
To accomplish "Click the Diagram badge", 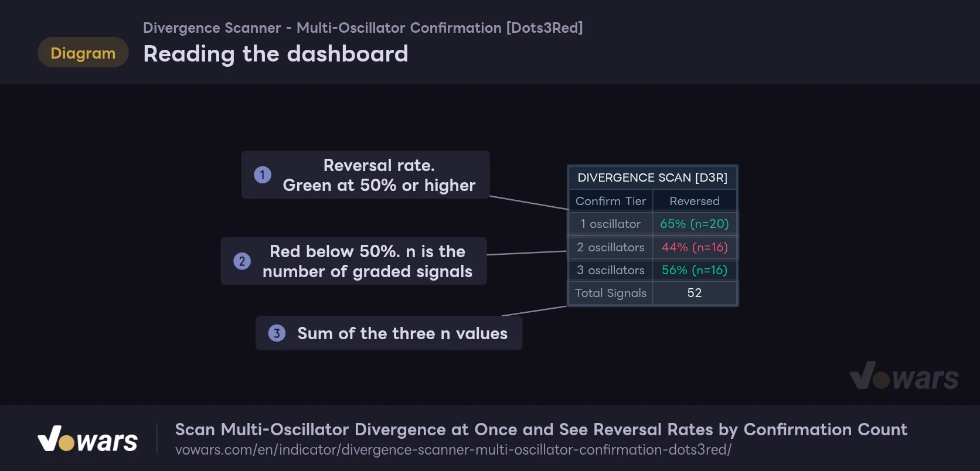I will (83, 53).
